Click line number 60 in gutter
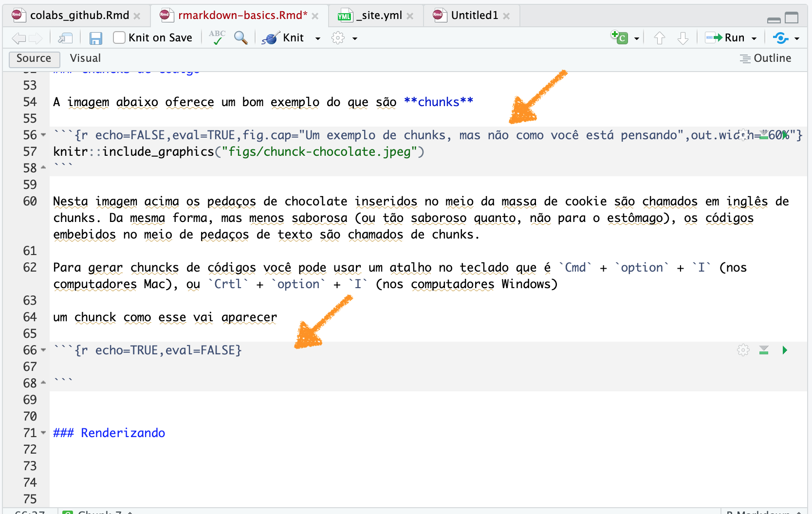The height and width of the screenshot is (514, 812). tap(30, 201)
